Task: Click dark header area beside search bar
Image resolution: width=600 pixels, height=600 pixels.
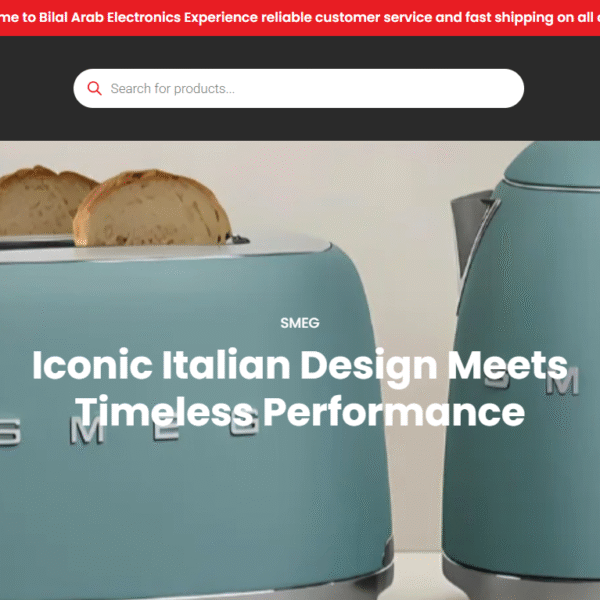Action: 36,88
